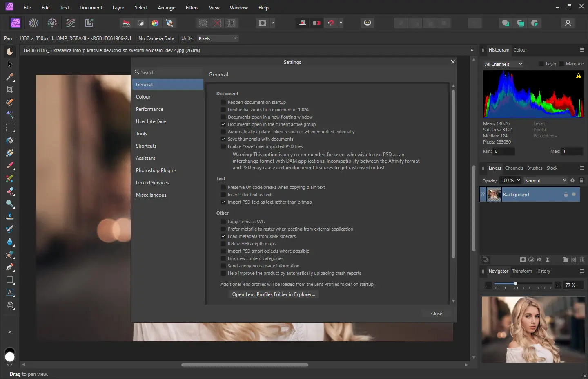Choose the Rectangle shape tool
This screenshot has width=588, height=379.
(10, 280)
